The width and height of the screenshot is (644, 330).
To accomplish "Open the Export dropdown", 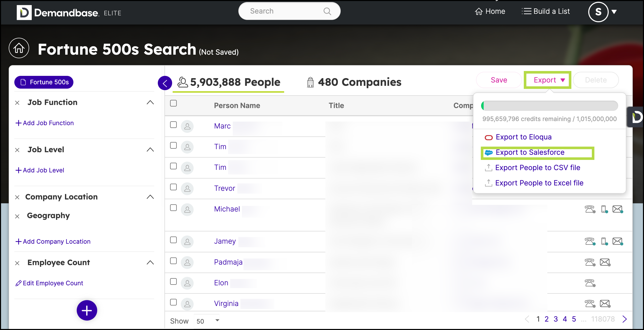I will point(548,80).
